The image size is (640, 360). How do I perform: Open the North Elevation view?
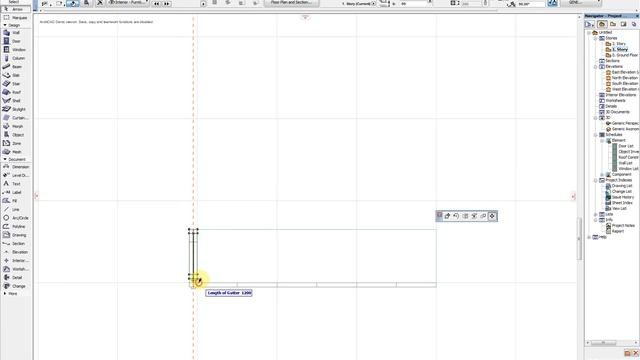(x=622, y=78)
